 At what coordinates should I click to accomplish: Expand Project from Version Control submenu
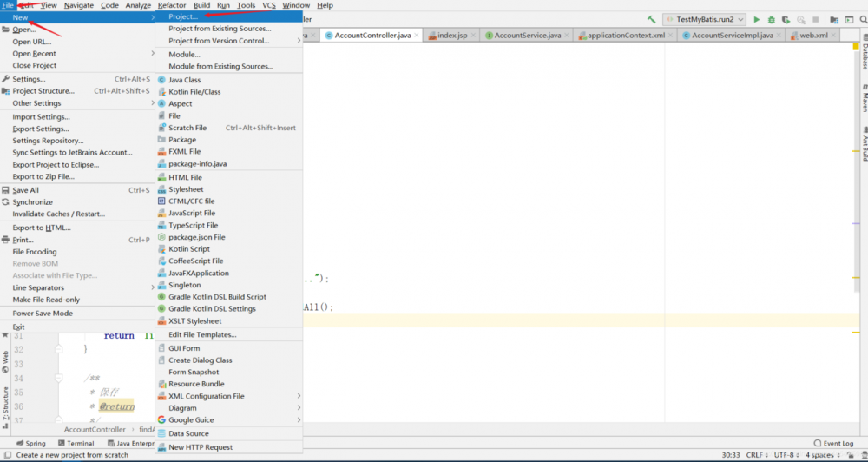tap(228, 41)
